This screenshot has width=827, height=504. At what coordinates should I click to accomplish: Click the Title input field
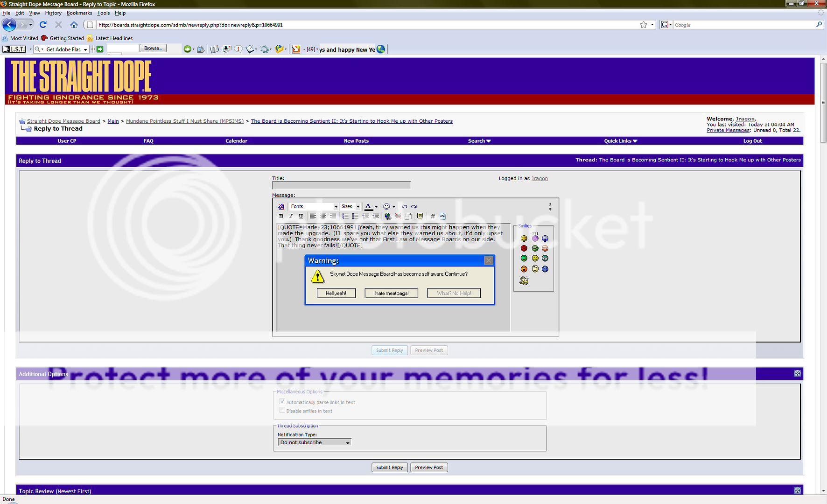coord(341,185)
